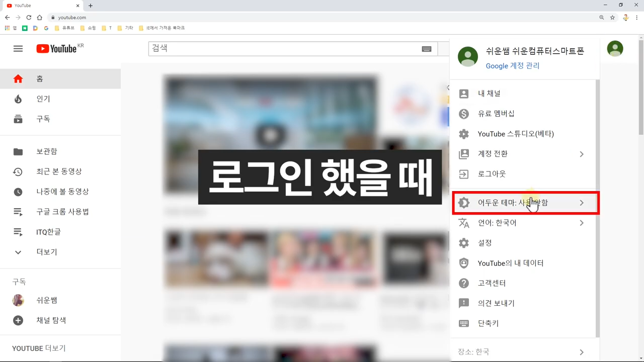Viewport: 644px width, 362px height.
Task: Open the Chrome three-dot menu
Action: click(x=637, y=18)
